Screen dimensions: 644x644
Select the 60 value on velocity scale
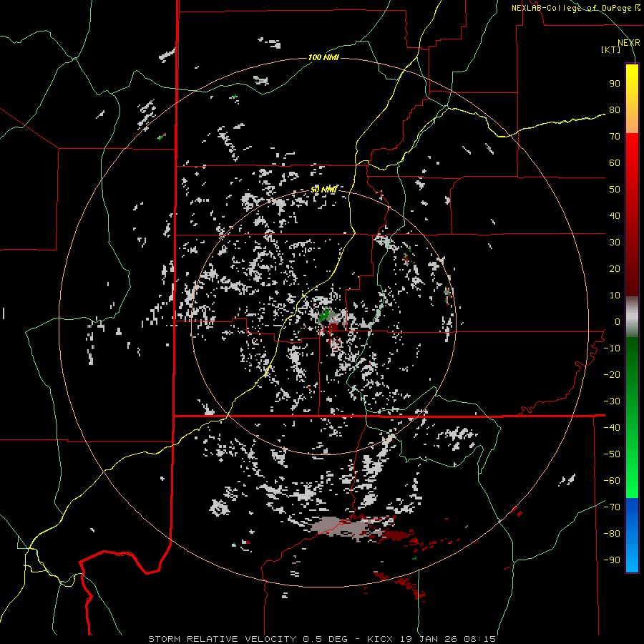pyautogui.click(x=615, y=163)
